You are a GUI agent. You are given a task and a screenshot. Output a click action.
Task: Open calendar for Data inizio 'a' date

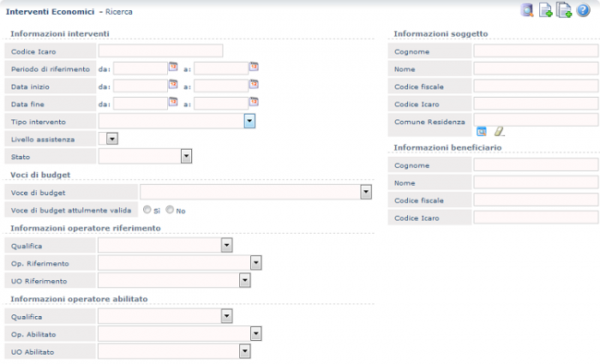tap(254, 84)
